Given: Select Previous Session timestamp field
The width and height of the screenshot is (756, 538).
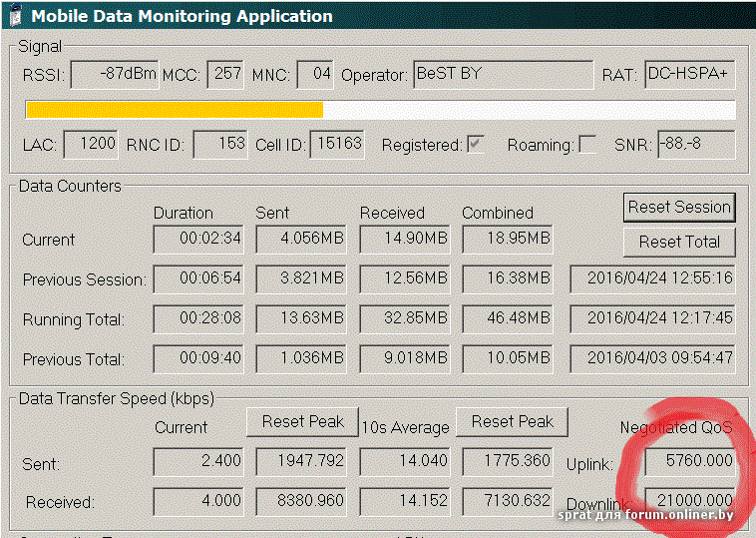Looking at the screenshot, I should point(652,278).
